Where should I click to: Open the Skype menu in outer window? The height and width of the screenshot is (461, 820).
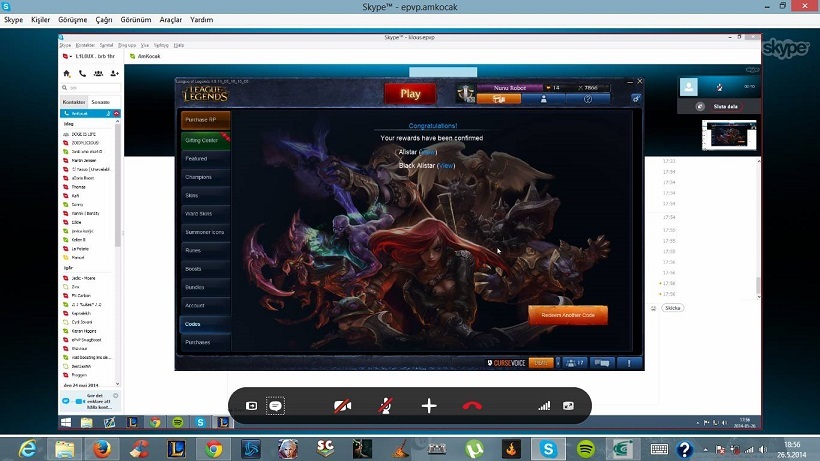[14, 19]
